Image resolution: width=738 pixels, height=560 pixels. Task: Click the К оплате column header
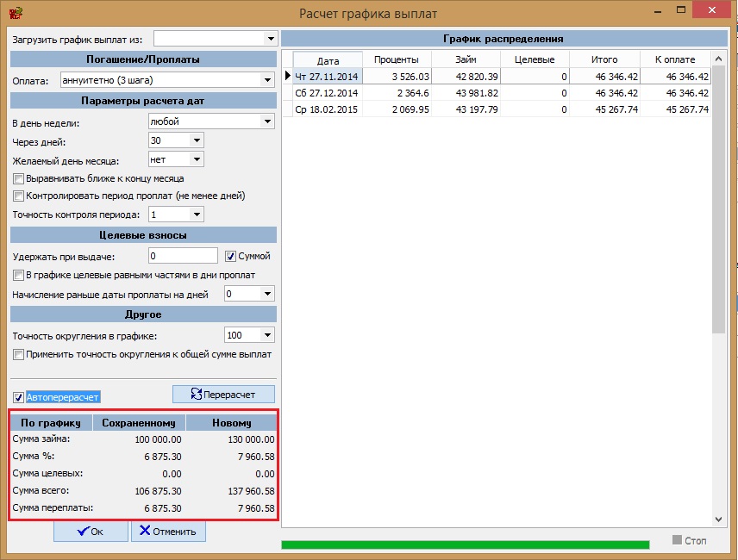(675, 59)
